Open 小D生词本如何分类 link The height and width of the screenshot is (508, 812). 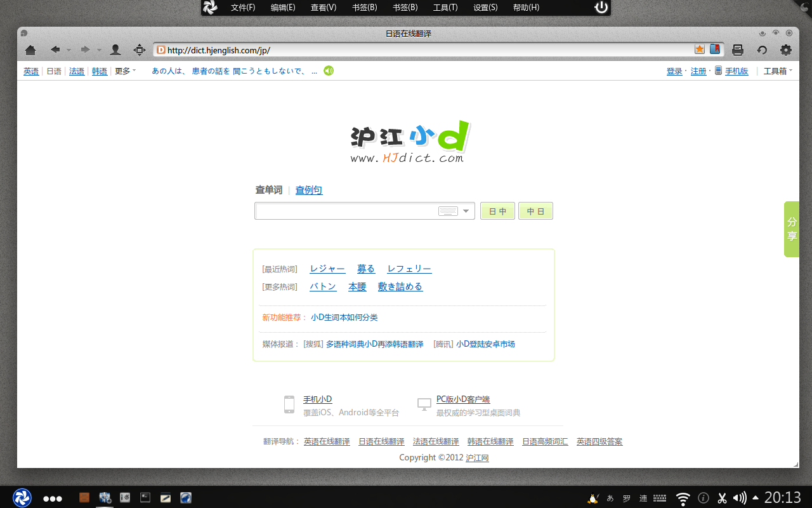[x=344, y=317]
